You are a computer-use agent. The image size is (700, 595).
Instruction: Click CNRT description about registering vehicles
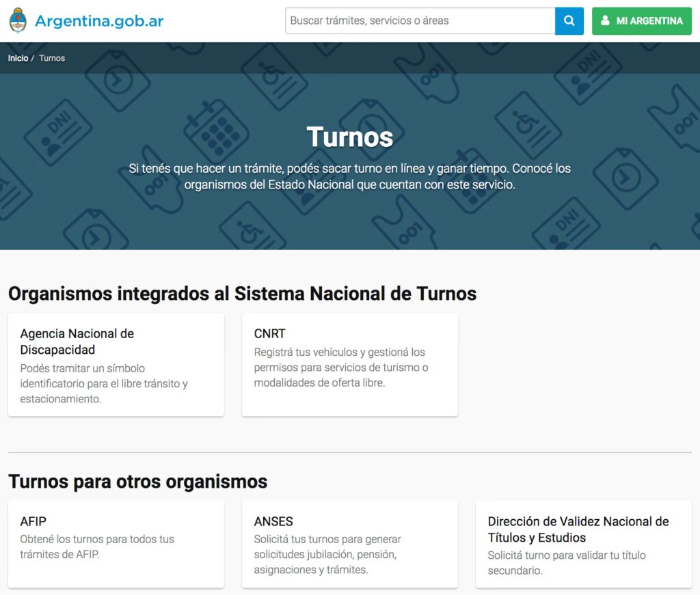pyautogui.click(x=340, y=368)
